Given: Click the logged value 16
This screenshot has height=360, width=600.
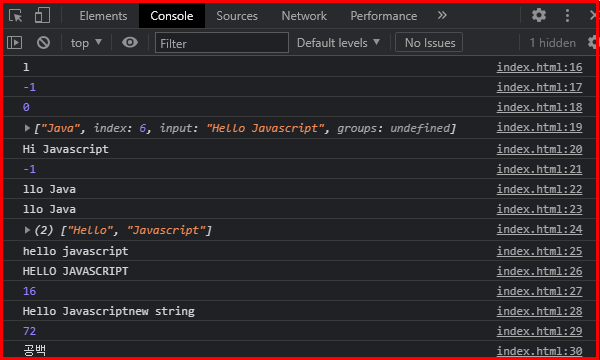Looking at the screenshot, I should click(29, 291).
